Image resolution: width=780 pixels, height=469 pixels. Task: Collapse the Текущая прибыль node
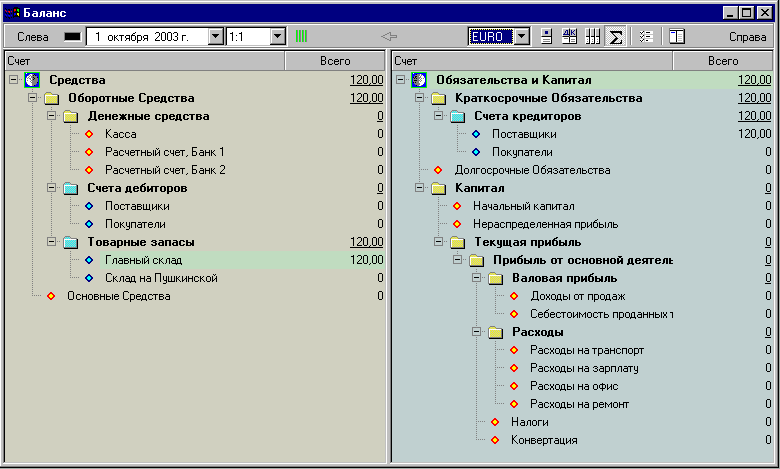438,241
